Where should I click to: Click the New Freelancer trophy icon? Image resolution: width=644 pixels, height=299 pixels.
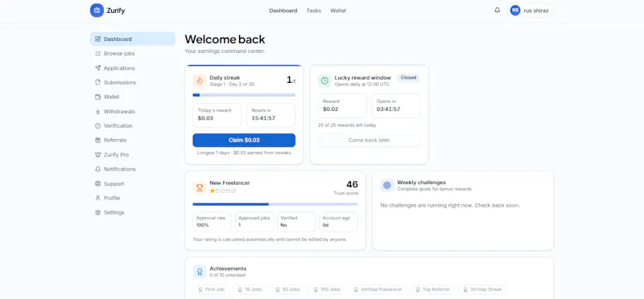click(x=200, y=188)
